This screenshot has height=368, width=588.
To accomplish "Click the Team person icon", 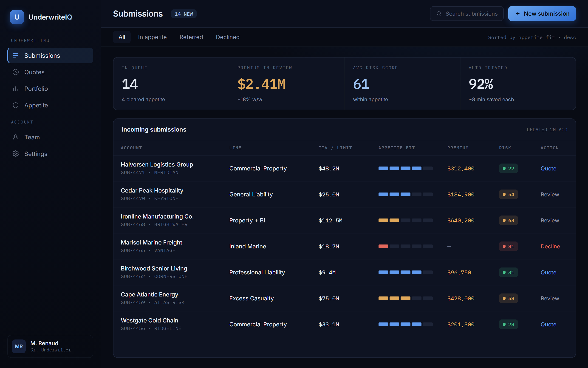I will point(16,137).
